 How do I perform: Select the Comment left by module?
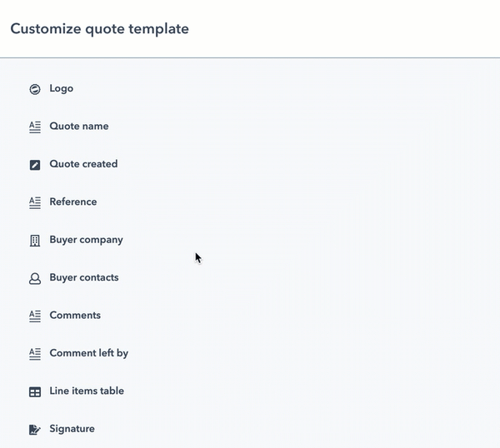(89, 353)
